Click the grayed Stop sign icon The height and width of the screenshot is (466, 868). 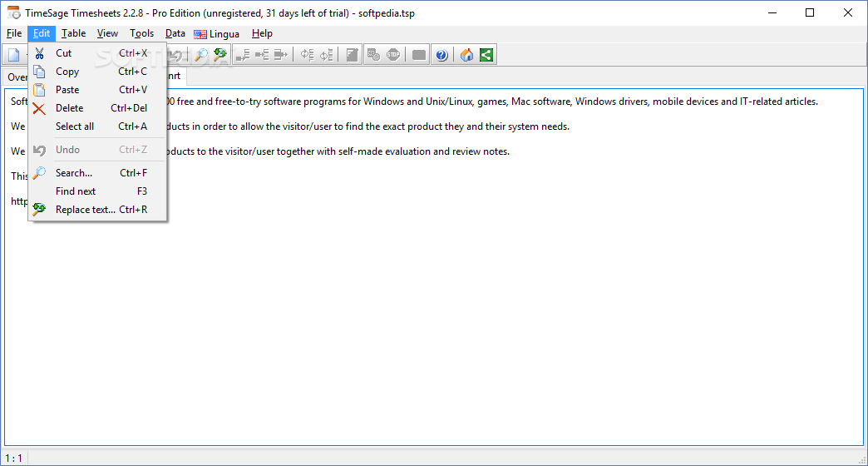(393, 55)
